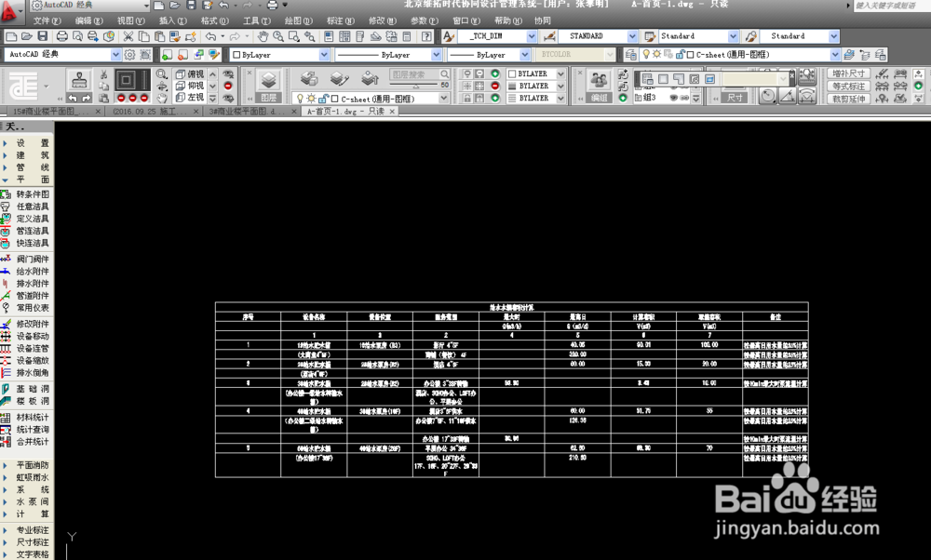Expand the 设置 menu group
Viewport: 931px width, 560px height.
[x=27, y=143]
